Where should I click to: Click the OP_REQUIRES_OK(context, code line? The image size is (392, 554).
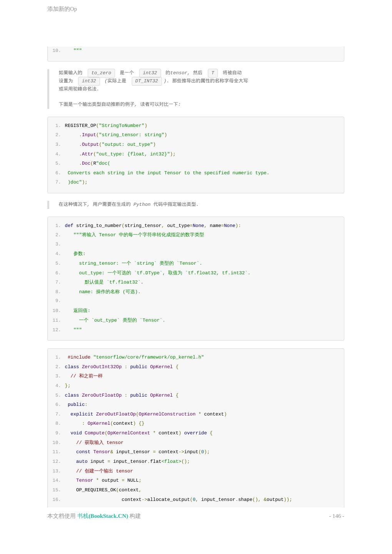click(108, 490)
